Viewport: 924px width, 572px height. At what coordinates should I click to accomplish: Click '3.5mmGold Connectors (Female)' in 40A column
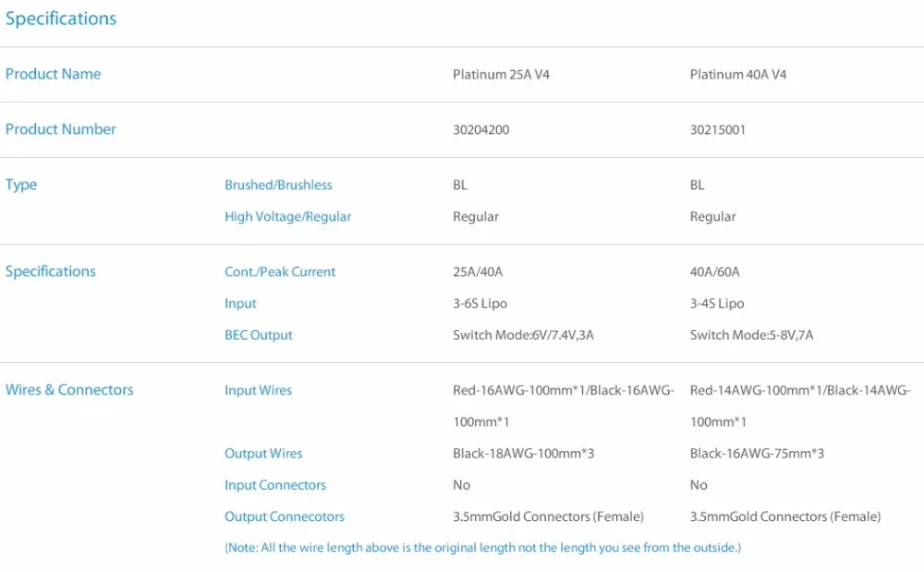coord(784,517)
